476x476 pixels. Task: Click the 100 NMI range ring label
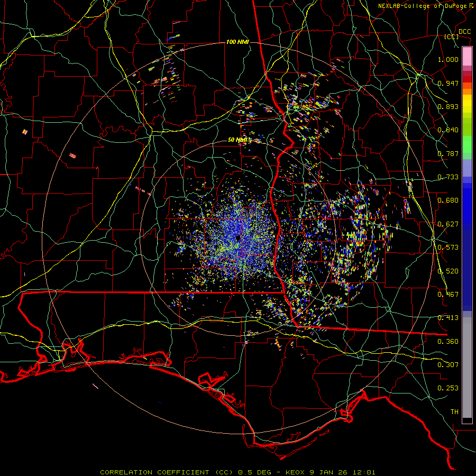[x=237, y=42]
